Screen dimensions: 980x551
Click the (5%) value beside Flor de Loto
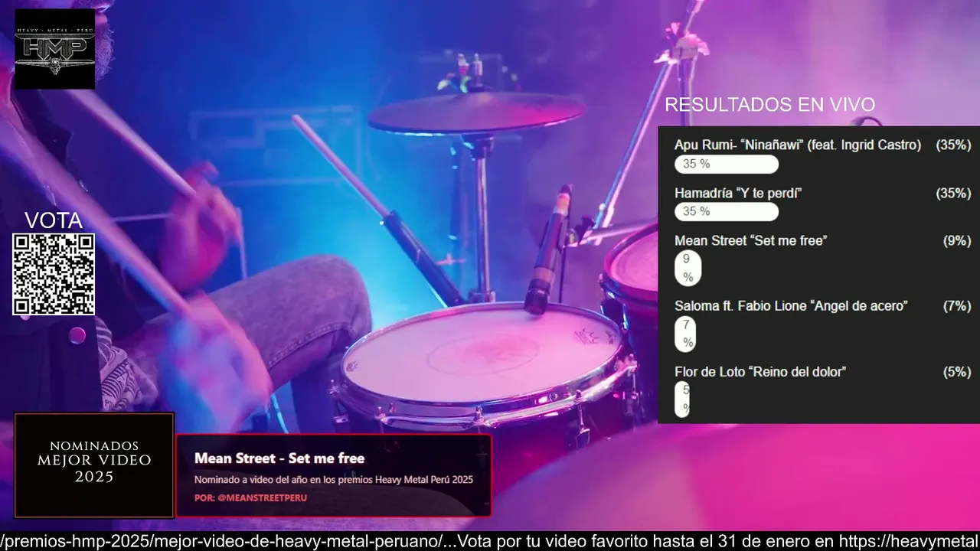tap(957, 371)
